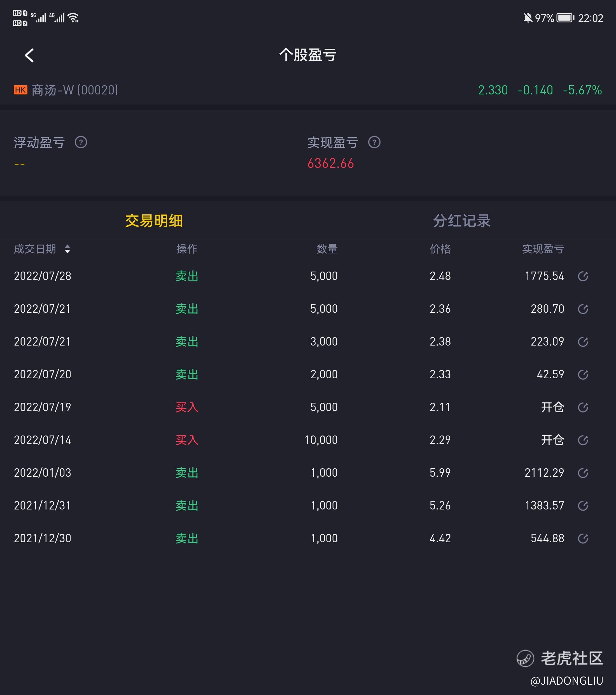Tap share icon on 280.70 profit row
The width and height of the screenshot is (616, 695).
(583, 309)
